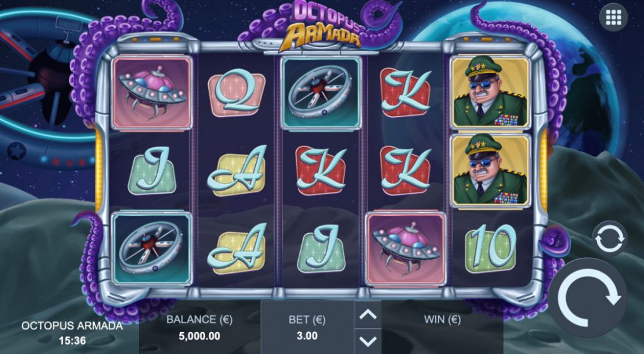Increase bet with the up chevron

367,314
